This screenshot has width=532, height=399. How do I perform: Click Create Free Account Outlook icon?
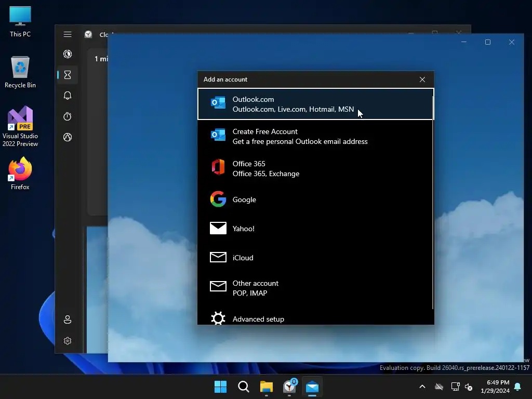click(x=218, y=135)
